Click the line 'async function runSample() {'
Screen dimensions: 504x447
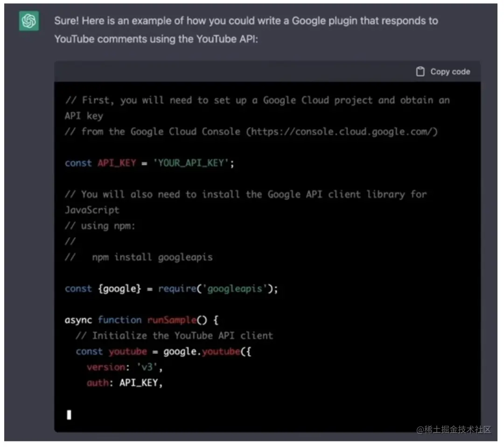pos(142,320)
